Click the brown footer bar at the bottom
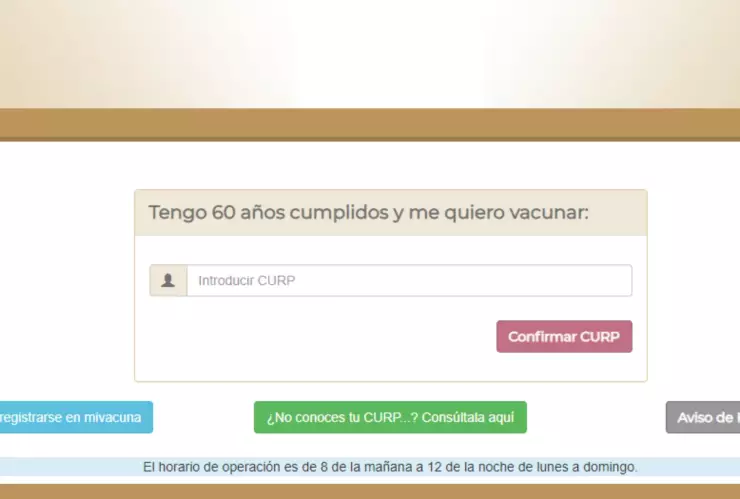This screenshot has height=499, width=740. coord(370,491)
